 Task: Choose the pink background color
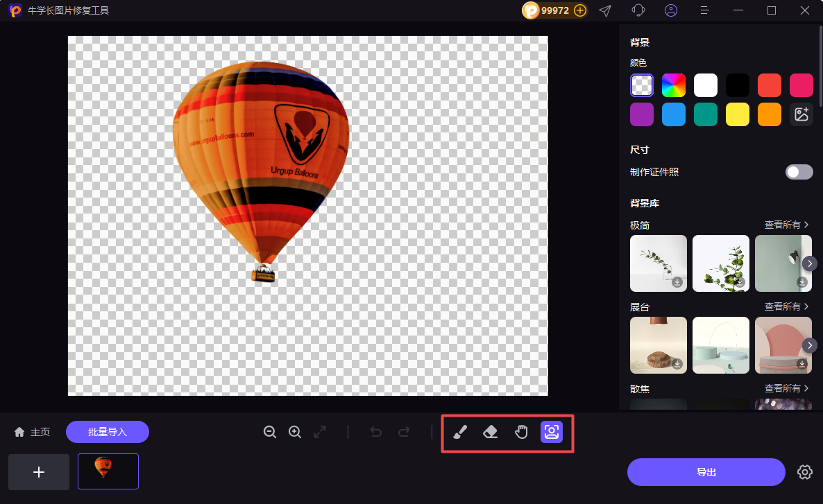(801, 85)
